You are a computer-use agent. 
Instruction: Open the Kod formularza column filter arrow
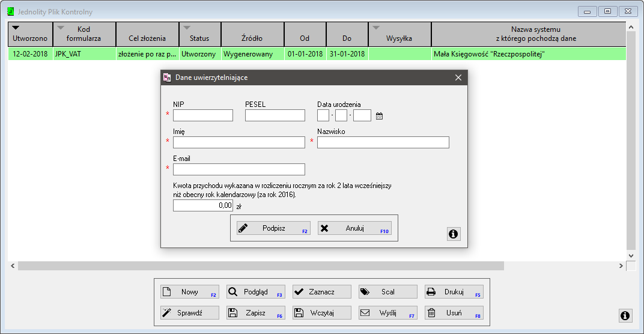pos(60,28)
